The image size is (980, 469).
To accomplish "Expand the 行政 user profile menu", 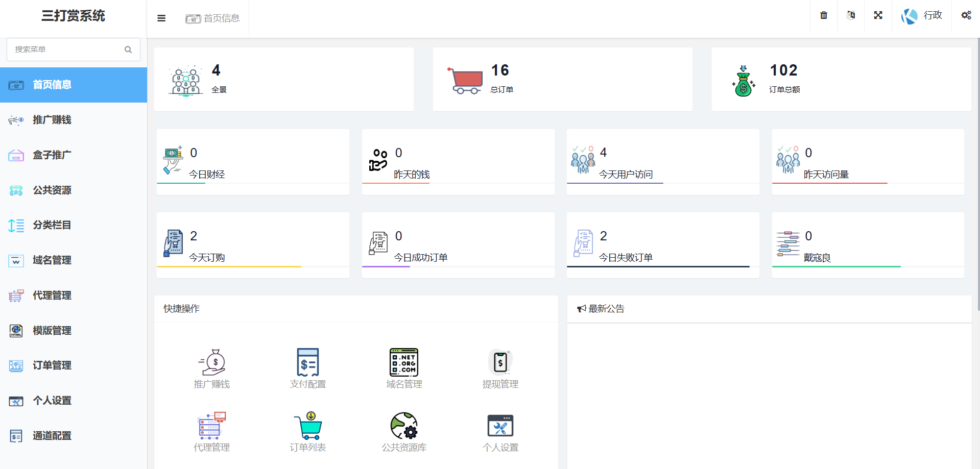I will coord(922,16).
